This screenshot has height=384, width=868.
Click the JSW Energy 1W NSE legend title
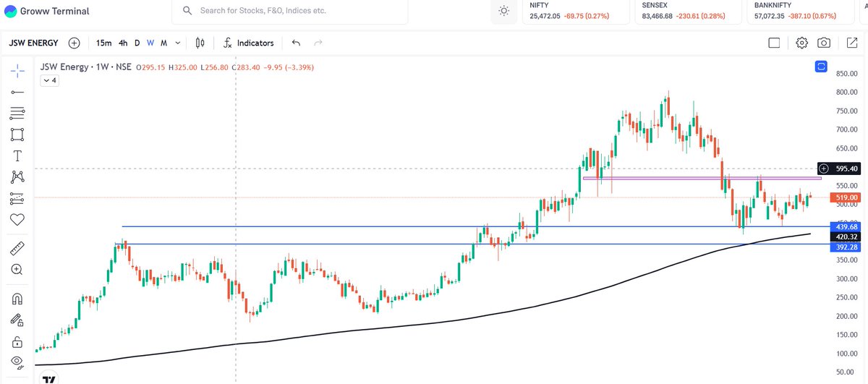click(x=86, y=67)
